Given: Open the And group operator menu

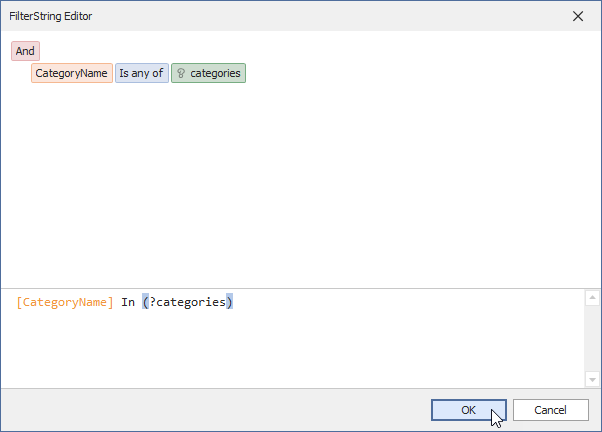Looking at the screenshot, I should (x=25, y=51).
